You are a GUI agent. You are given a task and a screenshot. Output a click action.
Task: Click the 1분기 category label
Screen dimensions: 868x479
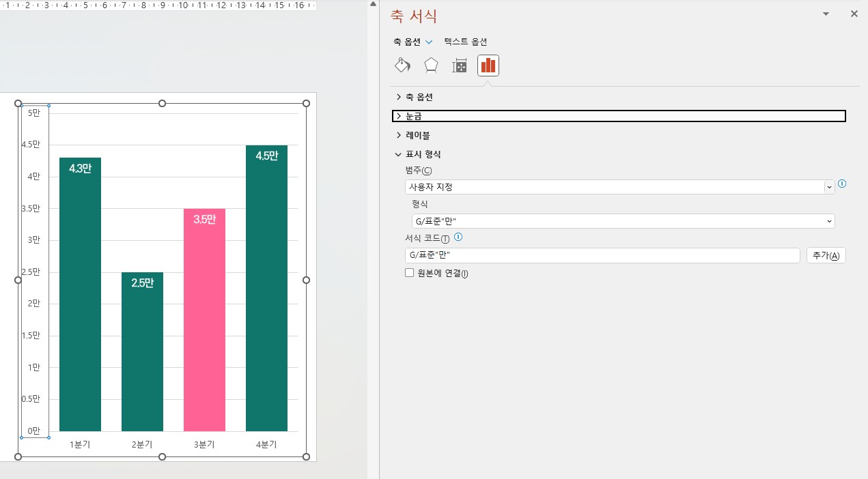(x=80, y=444)
